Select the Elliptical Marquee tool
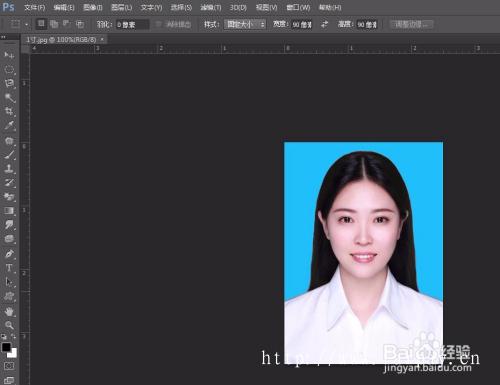 point(9,69)
